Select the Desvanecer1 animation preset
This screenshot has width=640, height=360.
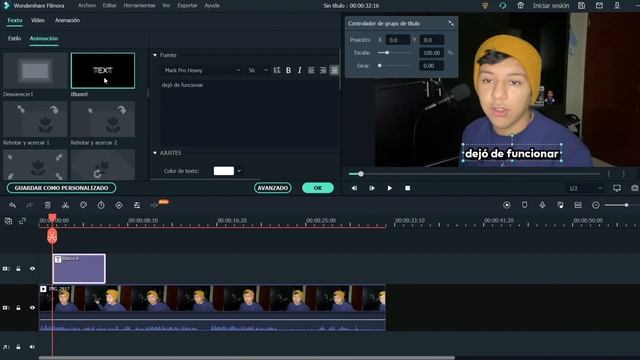[35, 71]
